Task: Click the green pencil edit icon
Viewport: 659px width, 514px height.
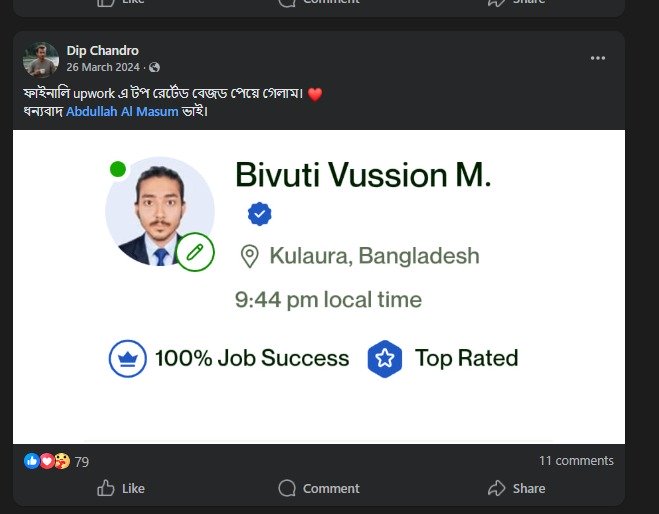Action: pyautogui.click(x=195, y=252)
